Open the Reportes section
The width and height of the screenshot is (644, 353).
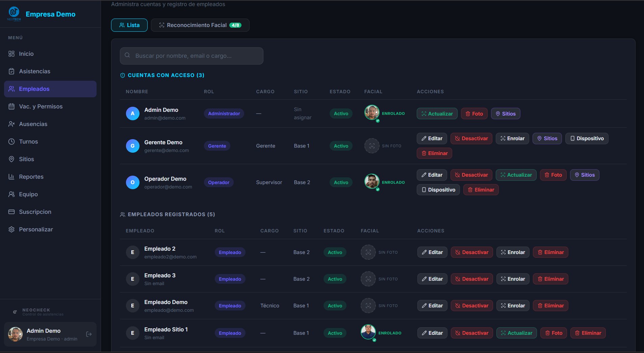31,177
